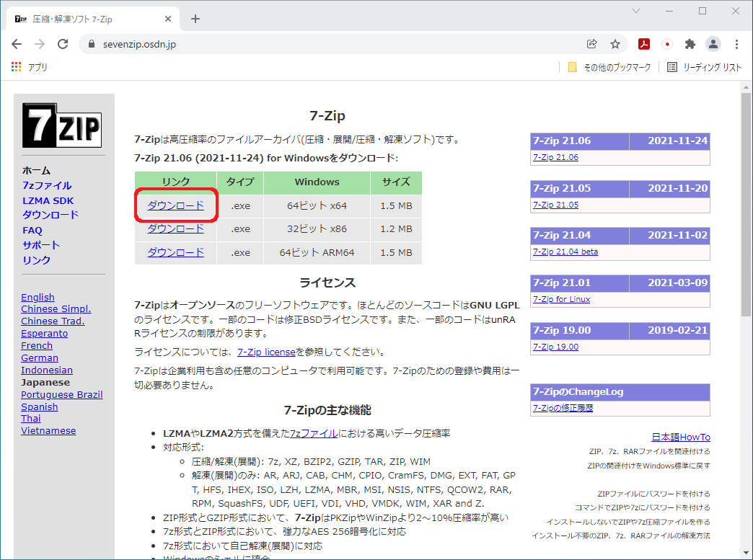This screenshot has width=753, height=560.
Task: Open the 7-Zip 21.04 beta link
Action: 565,252
